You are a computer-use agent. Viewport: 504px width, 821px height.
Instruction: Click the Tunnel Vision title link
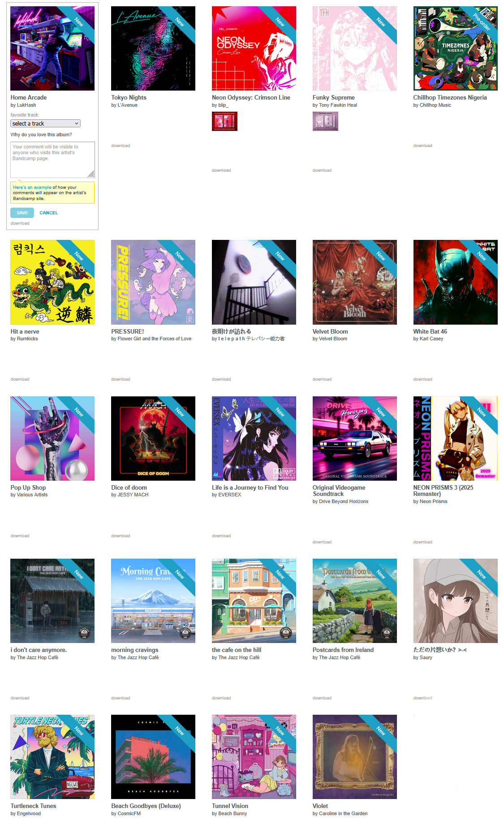[230, 806]
